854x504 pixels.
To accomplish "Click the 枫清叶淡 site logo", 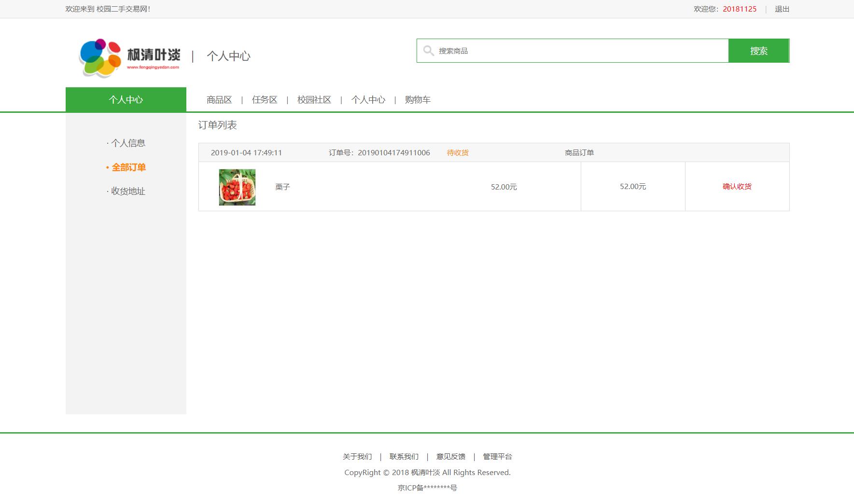I will tap(129, 57).
